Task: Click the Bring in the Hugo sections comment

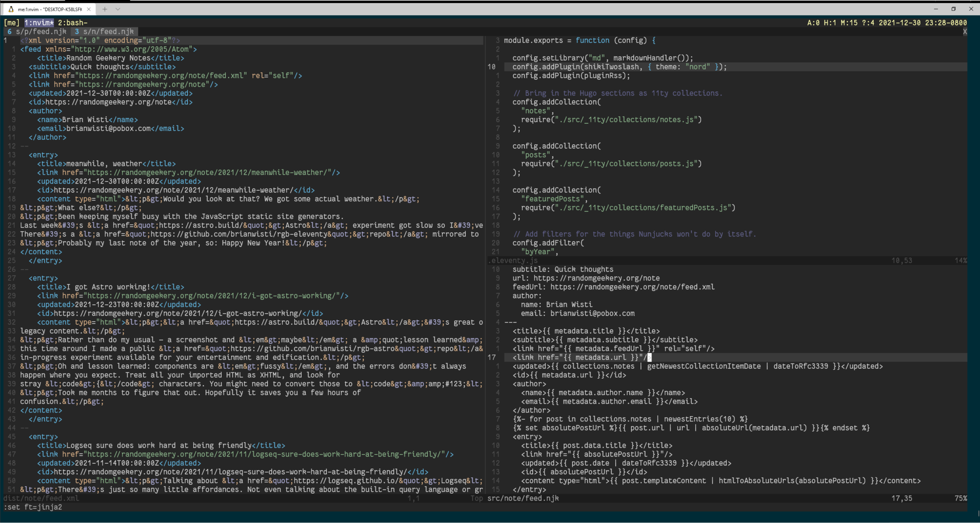Action: (618, 93)
